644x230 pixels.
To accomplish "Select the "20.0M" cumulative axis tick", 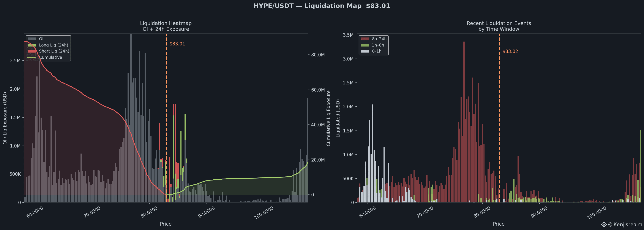I will 318,160.
